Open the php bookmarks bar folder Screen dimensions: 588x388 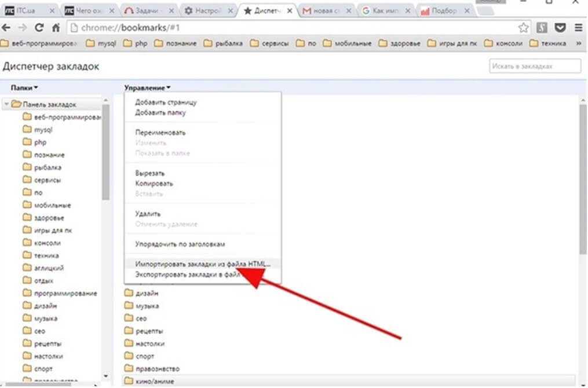(136, 43)
